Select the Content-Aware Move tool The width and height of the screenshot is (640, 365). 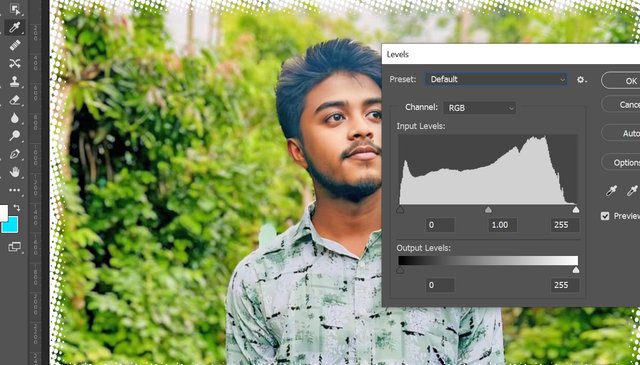tap(15, 63)
